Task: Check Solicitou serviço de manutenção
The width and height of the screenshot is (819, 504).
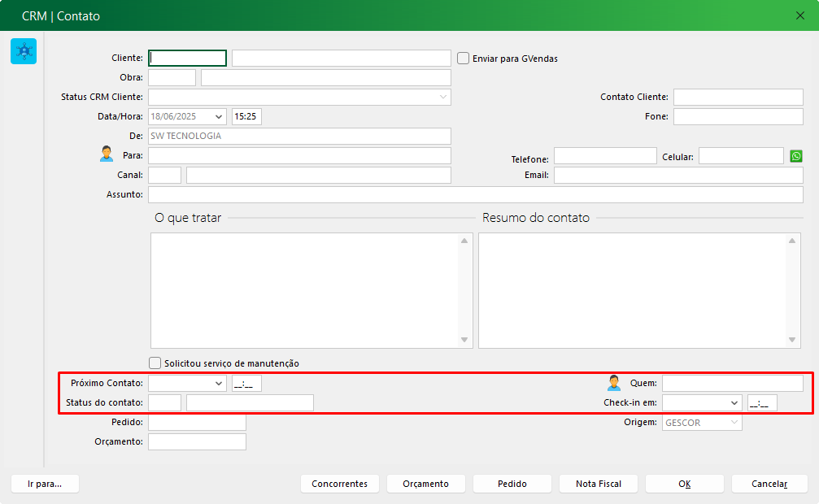Action: (155, 363)
